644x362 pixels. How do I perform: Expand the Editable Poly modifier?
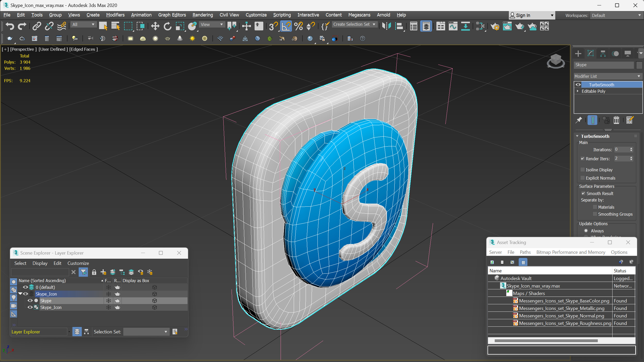tap(578, 91)
